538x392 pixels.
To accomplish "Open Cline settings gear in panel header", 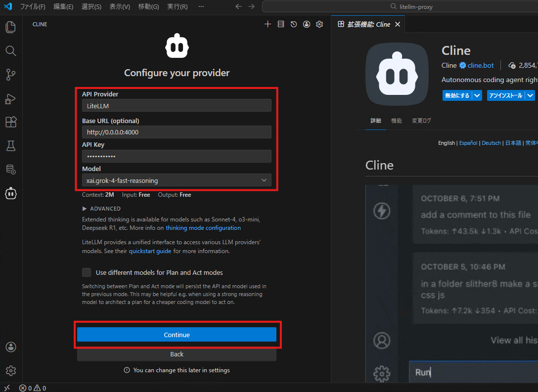I will pos(319,24).
